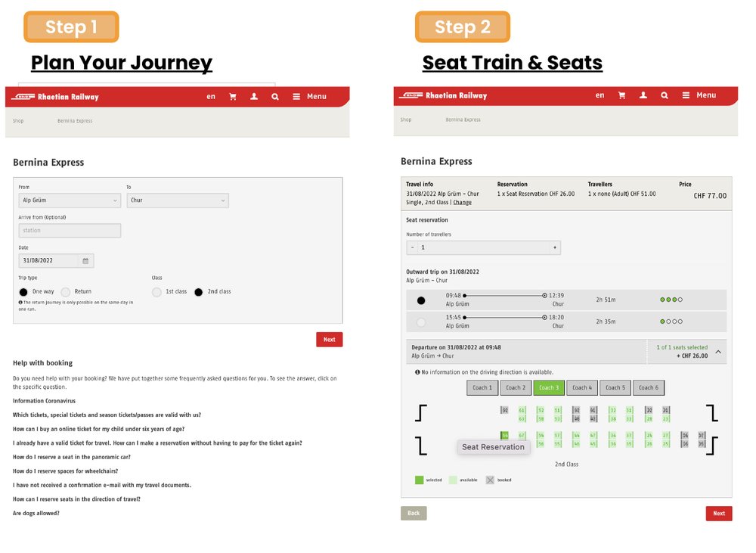Select Coach 4 in the seat map
This screenshot has height=553, width=756.
(582, 387)
